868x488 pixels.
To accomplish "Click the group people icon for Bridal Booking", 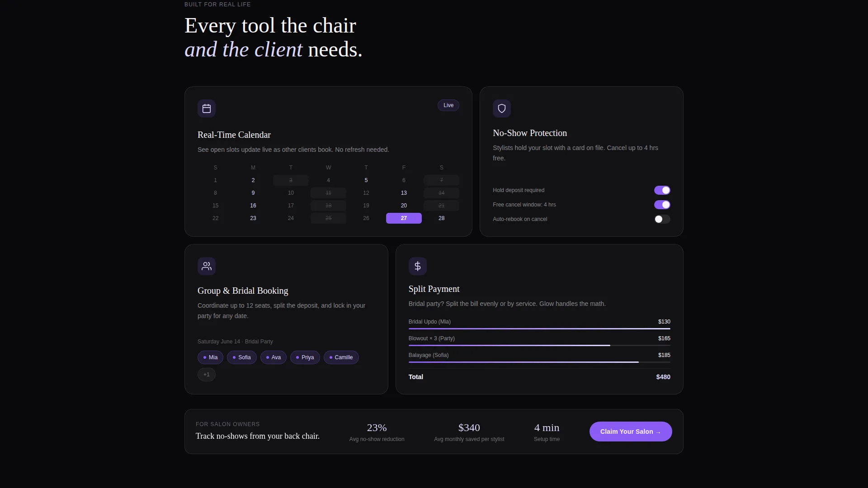I will tap(207, 266).
